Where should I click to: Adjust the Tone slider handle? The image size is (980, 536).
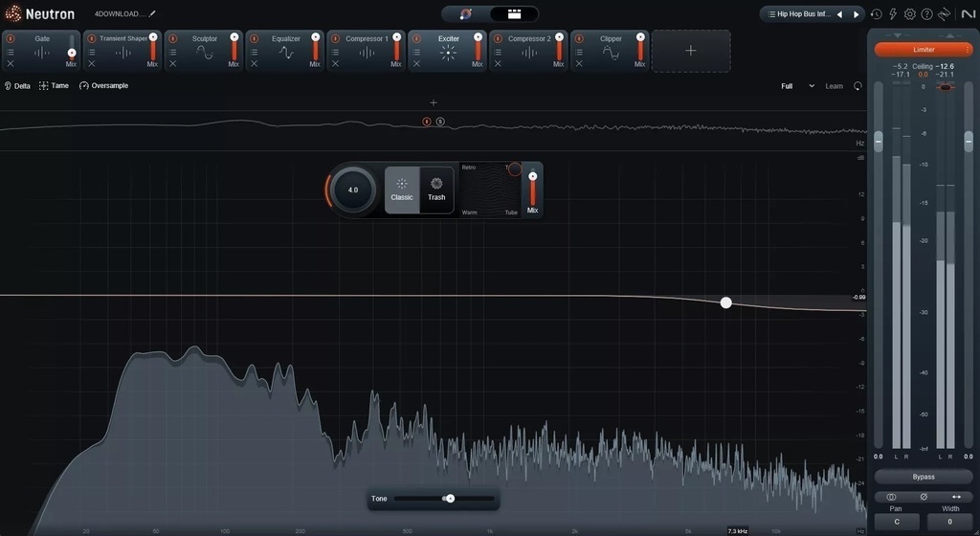click(x=450, y=499)
